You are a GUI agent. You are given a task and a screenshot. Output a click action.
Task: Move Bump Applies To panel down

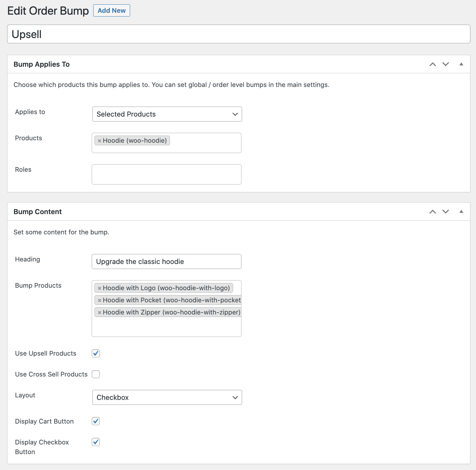coord(445,64)
